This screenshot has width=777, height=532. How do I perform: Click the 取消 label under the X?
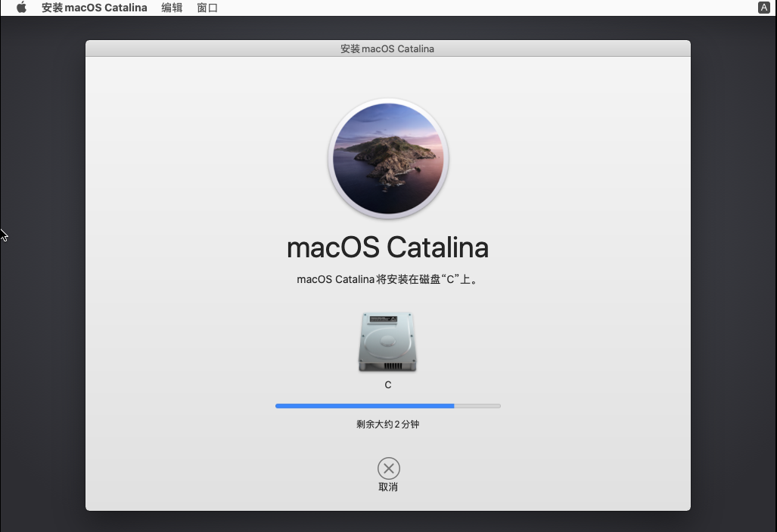coord(388,487)
